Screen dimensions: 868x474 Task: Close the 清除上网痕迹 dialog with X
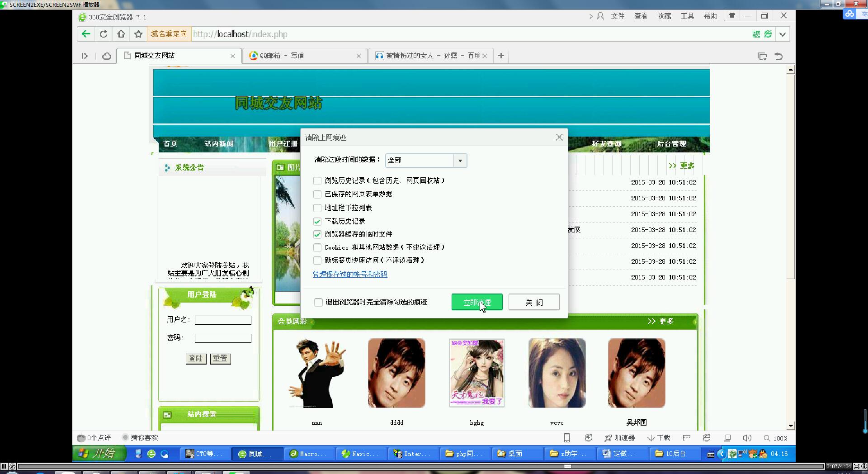point(559,137)
